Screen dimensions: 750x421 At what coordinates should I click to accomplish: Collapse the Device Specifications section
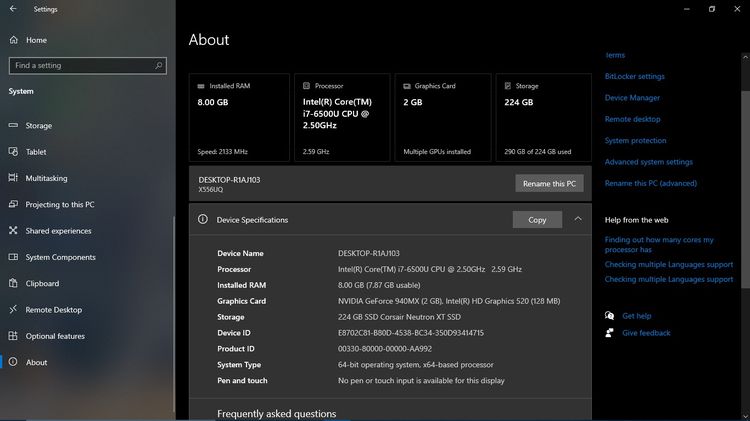578,219
